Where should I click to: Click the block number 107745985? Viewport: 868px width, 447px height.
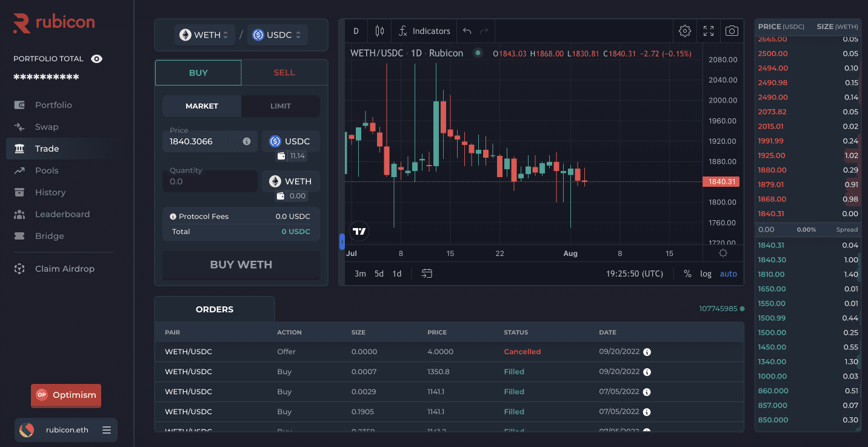point(718,309)
